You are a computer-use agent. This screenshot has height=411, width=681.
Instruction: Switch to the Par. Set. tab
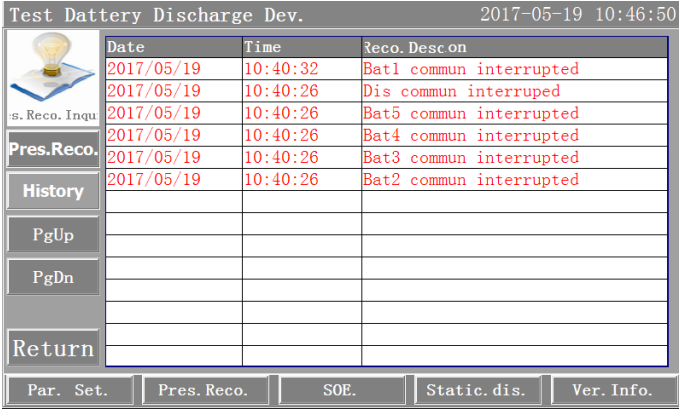68,390
